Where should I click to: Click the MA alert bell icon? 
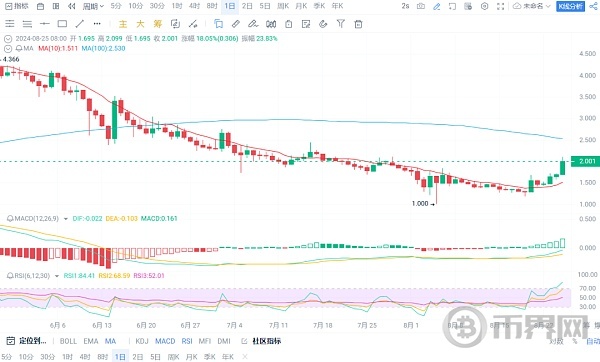point(19,49)
